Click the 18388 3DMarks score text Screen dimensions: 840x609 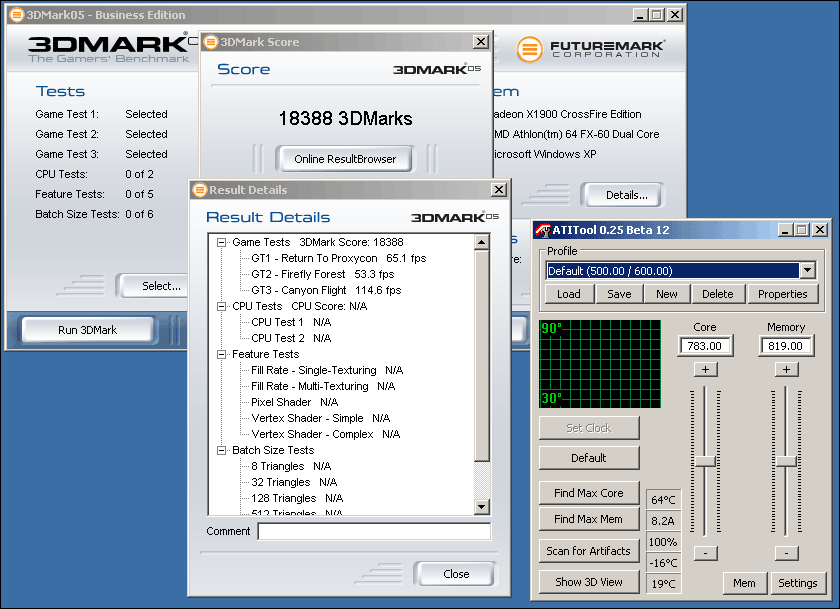[x=346, y=118]
